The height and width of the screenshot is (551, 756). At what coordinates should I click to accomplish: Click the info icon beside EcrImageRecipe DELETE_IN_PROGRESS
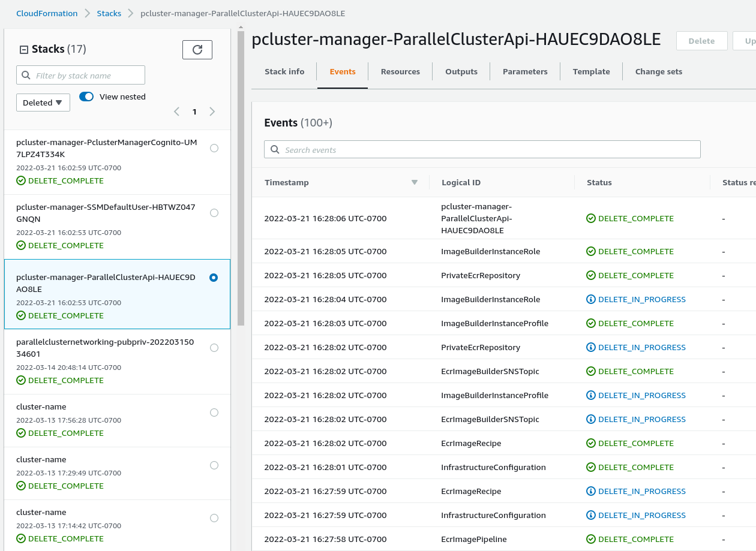tap(591, 491)
